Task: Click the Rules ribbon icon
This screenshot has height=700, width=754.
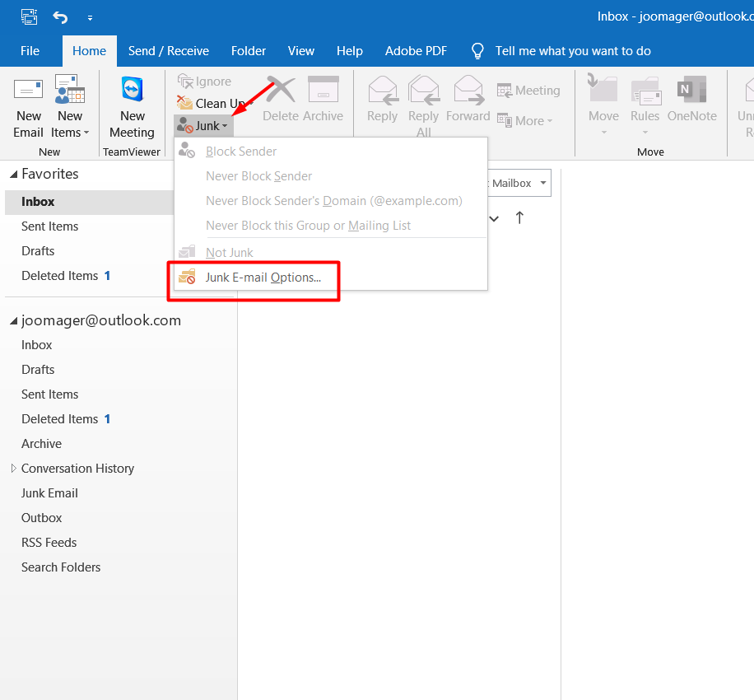Action: pyautogui.click(x=645, y=91)
